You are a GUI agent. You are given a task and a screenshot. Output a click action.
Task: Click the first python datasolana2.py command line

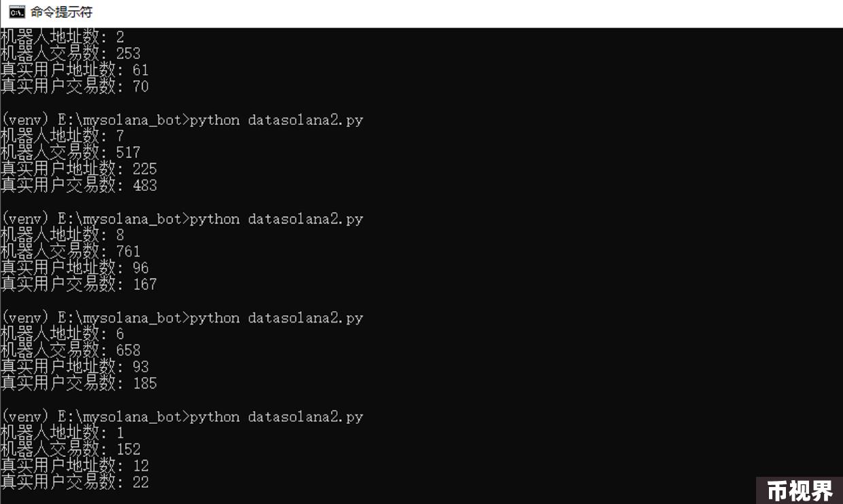[x=182, y=120]
